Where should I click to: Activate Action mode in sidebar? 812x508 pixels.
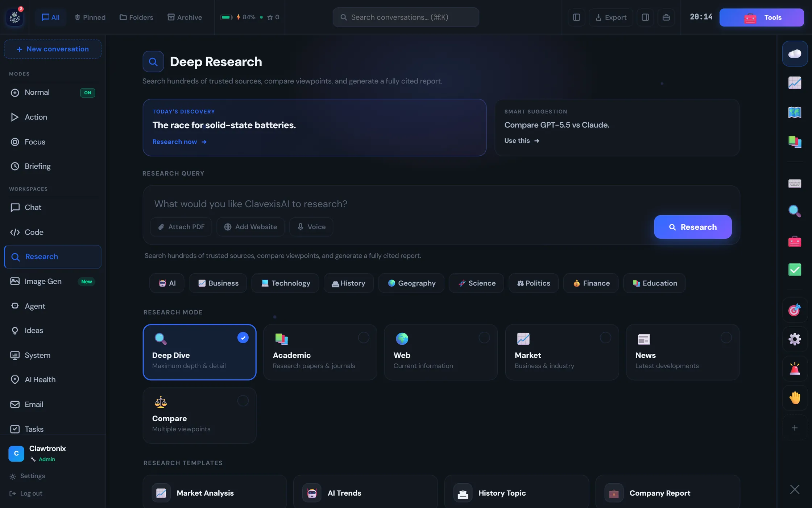(x=53, y=117)
